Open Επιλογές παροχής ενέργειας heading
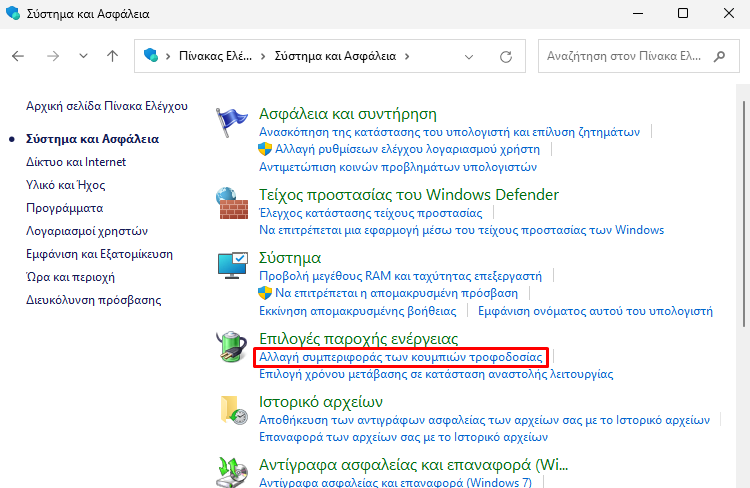The image size is (750, 488). [x=359, y=339]
